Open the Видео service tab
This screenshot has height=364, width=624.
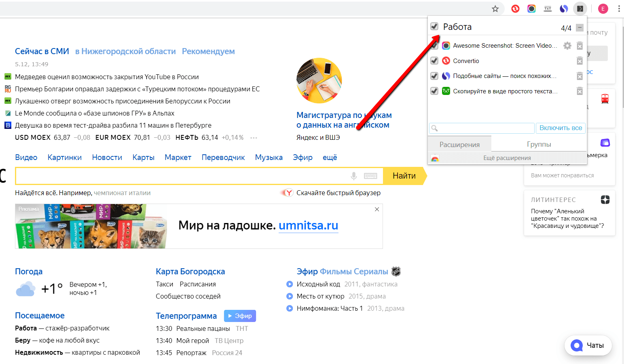(x=26, y=158)
